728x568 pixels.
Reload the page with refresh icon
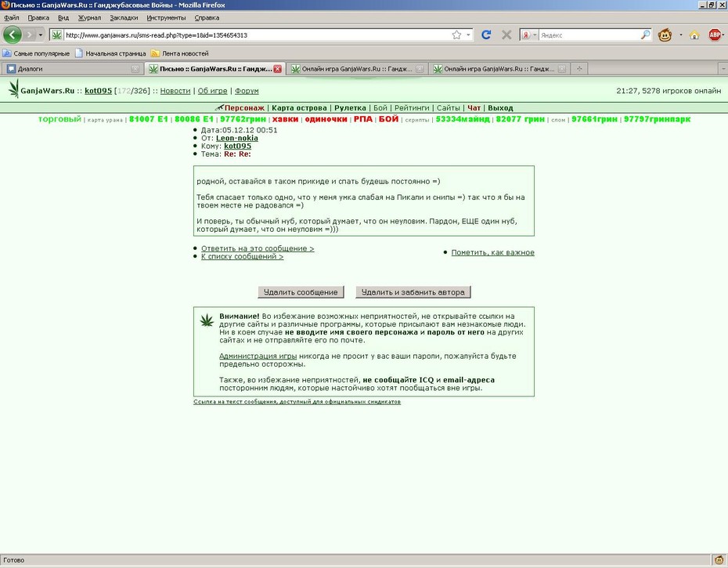click(486, 34)
